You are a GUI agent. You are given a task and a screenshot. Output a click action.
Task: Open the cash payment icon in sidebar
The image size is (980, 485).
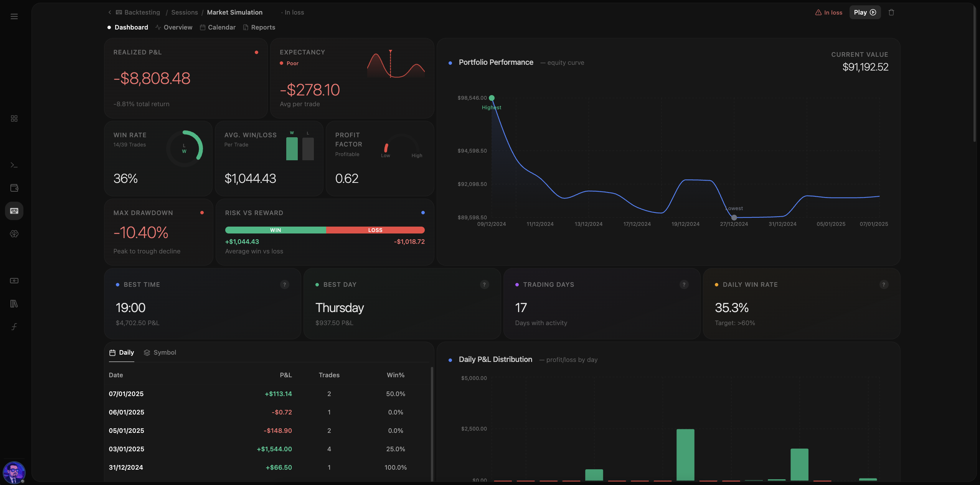click(14, 281)
